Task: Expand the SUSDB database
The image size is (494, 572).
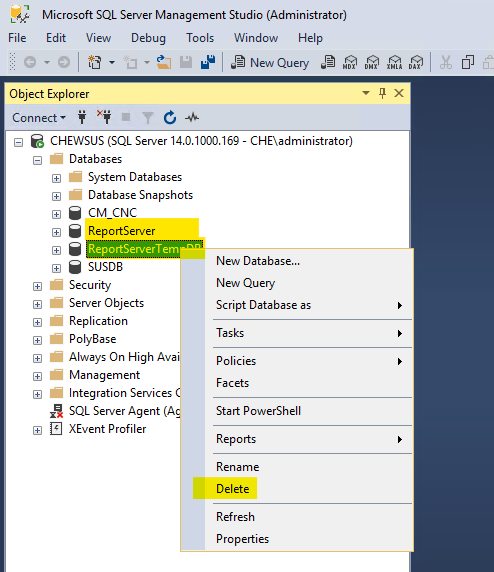Action: click(x=56, y=268)
